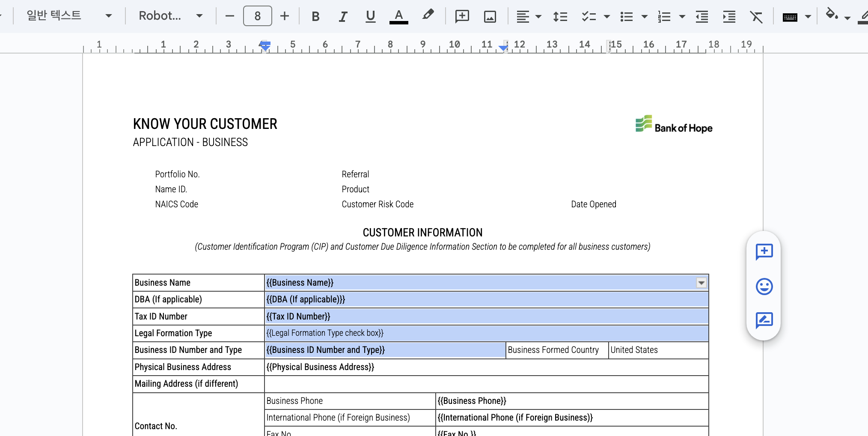
Task: Click the insert image icon
Action: pos(490,16)
